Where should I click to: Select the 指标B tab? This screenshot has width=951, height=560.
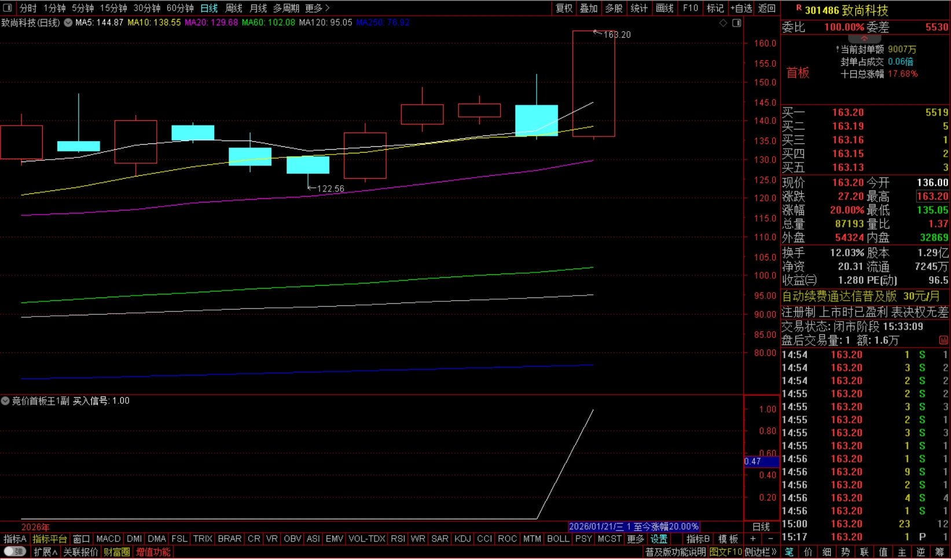pyautogui.click(x=698, y=539)
